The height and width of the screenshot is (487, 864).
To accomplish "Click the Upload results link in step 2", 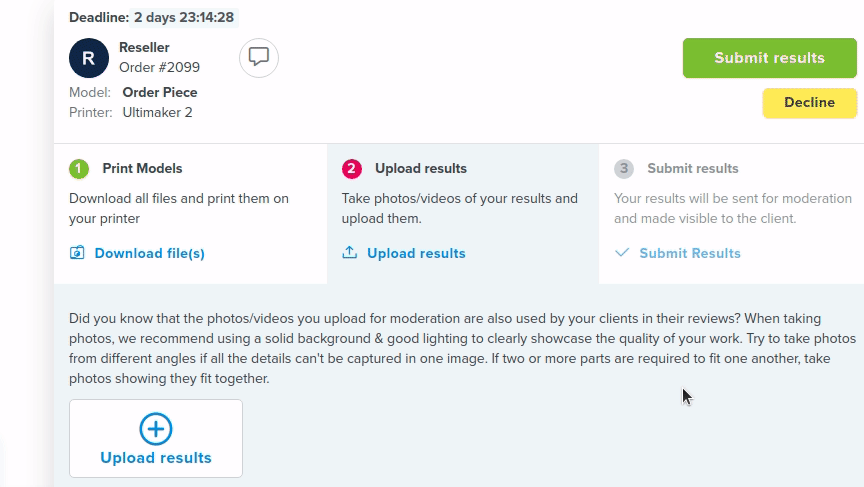I will point(416,253).
